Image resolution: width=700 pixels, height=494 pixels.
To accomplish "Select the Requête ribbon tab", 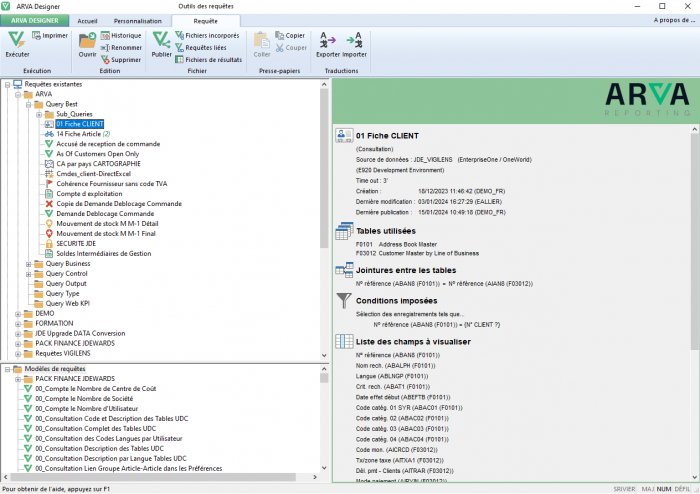I will 205,21.
